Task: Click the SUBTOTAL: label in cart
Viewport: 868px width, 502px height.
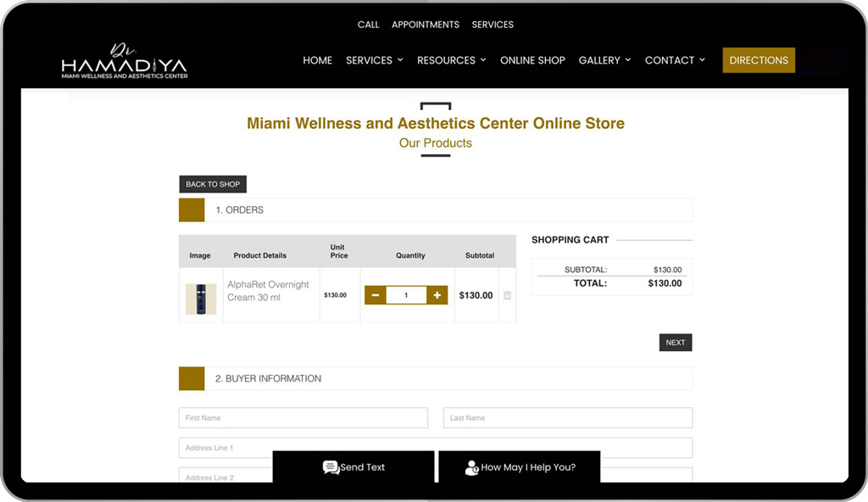Action: (x=586, y=270)
